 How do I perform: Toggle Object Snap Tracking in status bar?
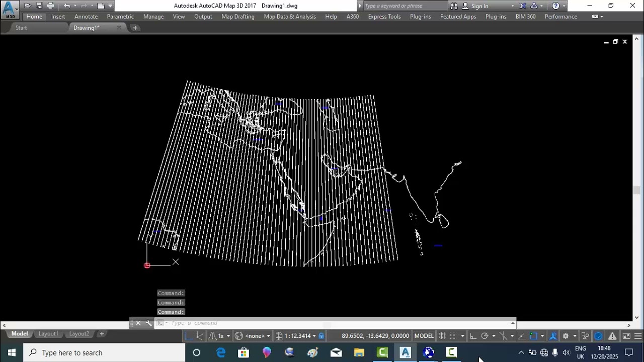[522, 336]
